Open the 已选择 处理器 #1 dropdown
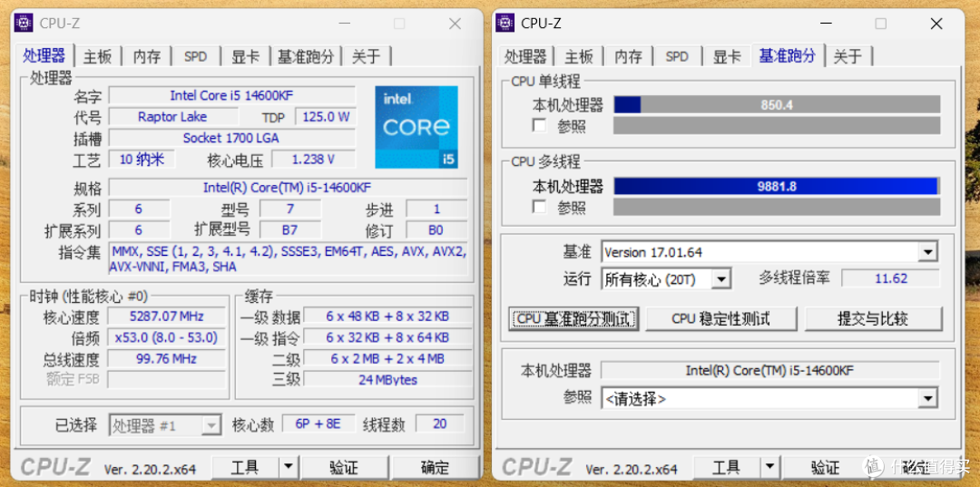The height and width of the screenshot is (487, 980). point(211,426)
